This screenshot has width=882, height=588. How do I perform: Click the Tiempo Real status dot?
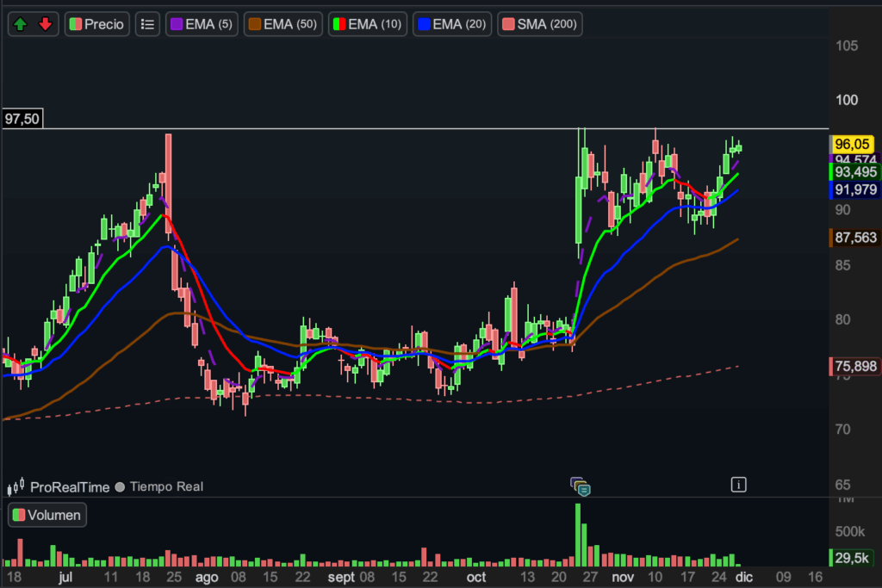click(x=121, y=487)
